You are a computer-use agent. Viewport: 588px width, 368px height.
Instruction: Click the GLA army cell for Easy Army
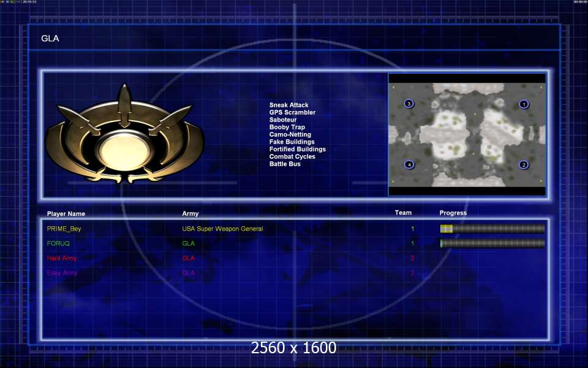click(x=188, y=272)
